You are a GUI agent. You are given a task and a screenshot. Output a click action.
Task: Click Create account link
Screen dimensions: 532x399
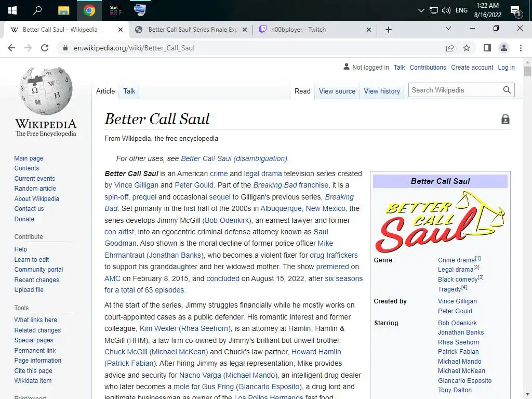click(x=472, y=68)
